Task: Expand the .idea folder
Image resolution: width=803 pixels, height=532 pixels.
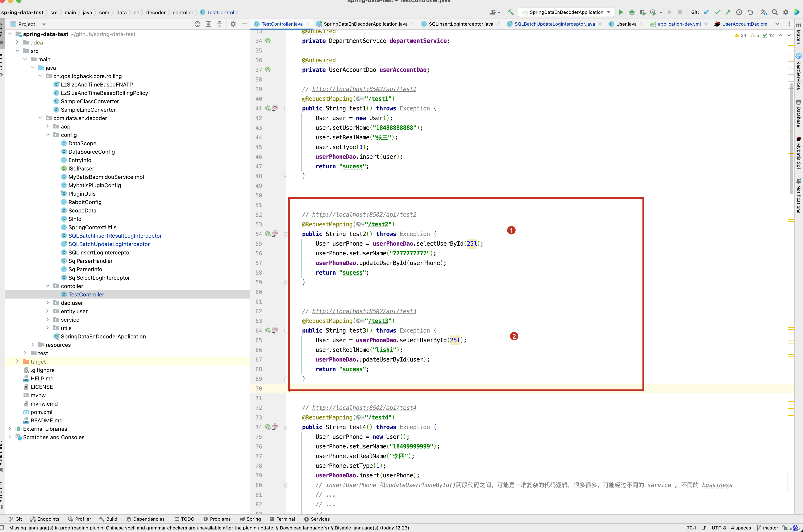Action: (x=17, y=42)
